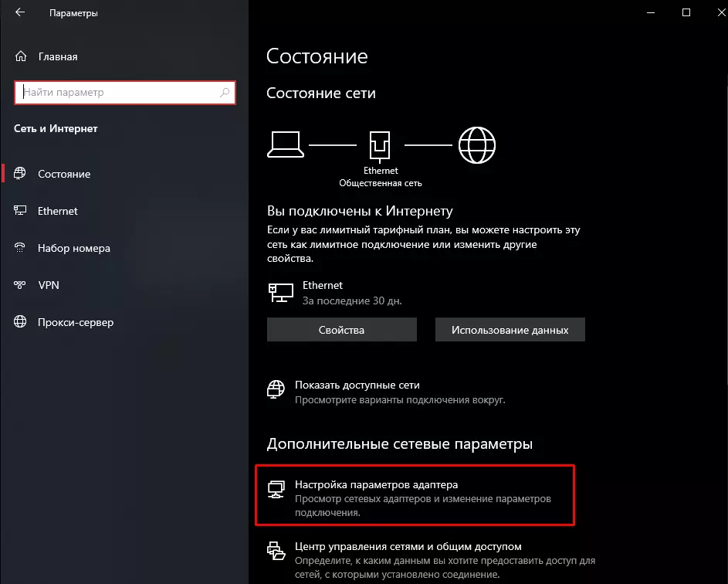The image size is (728, 584).
Task: Click the Ethernet sidebar icon
Action: pos(21,211)
